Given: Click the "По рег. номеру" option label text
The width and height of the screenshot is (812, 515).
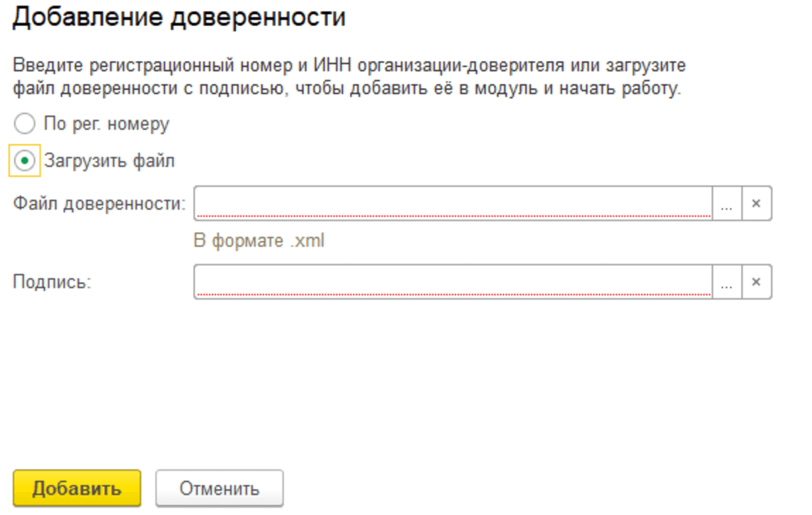Looking at the screenshot, I should point(107,124).
